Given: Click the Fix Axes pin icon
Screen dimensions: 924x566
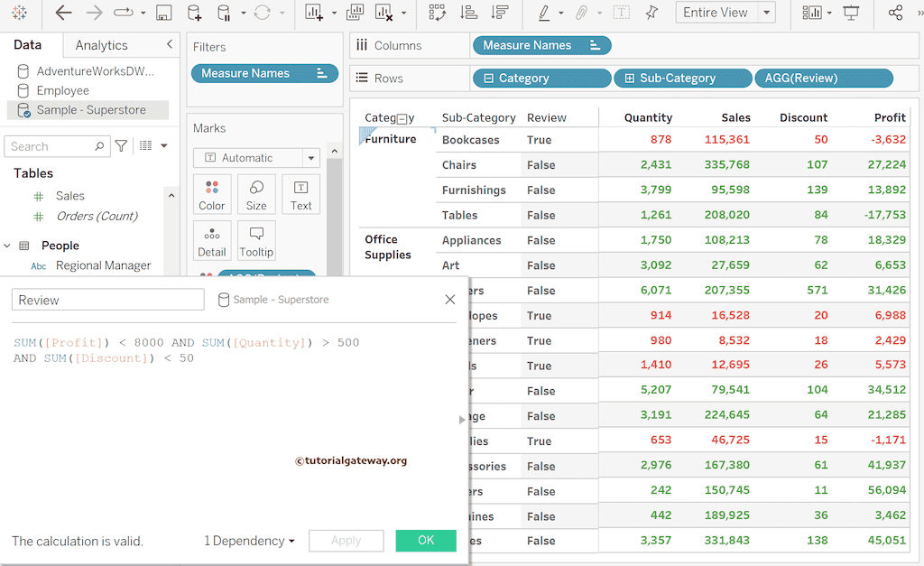Looking at the screenshot, I should [x=651, y=13].
